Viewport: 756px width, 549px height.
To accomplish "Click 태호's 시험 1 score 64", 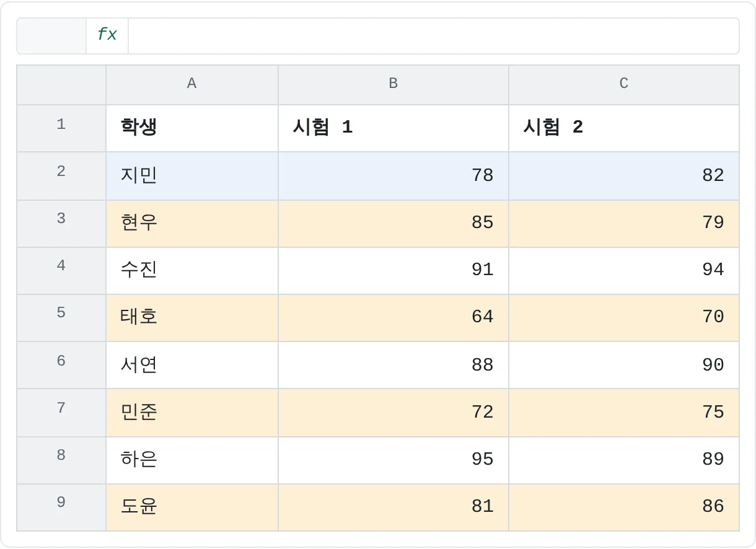I will pyautogui.click(x=393, y=318).
